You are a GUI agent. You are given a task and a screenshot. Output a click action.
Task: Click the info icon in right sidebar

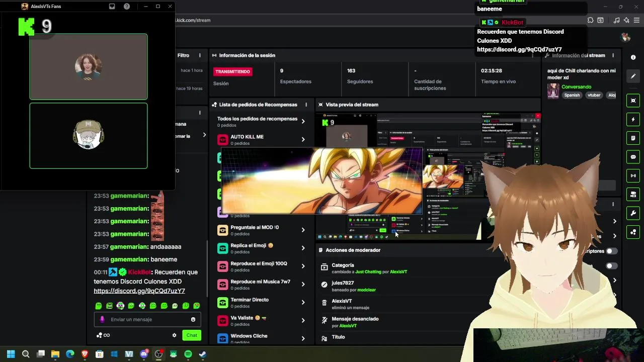pyautogui.click(x=633, y=57)
